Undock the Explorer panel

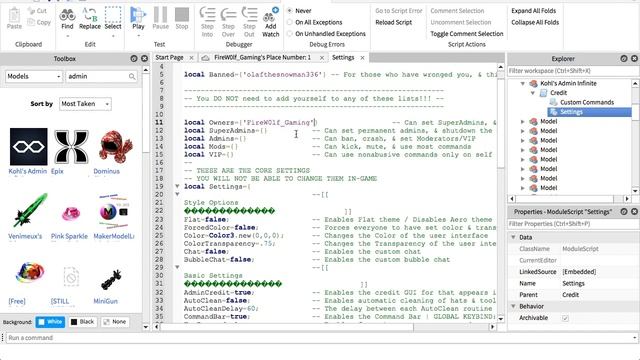tap(624, 58)
